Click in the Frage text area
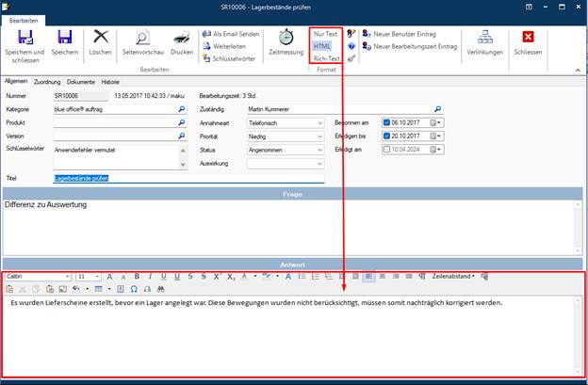 tap(288, 228)
